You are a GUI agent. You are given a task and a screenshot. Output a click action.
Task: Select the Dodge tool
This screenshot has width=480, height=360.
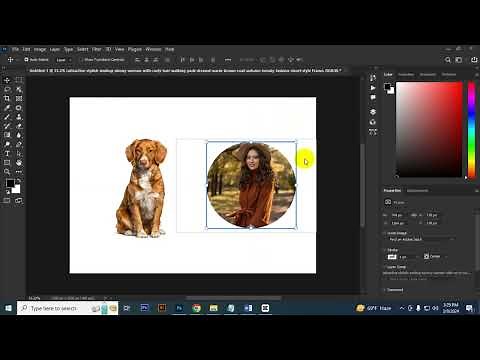click(7, 144)
